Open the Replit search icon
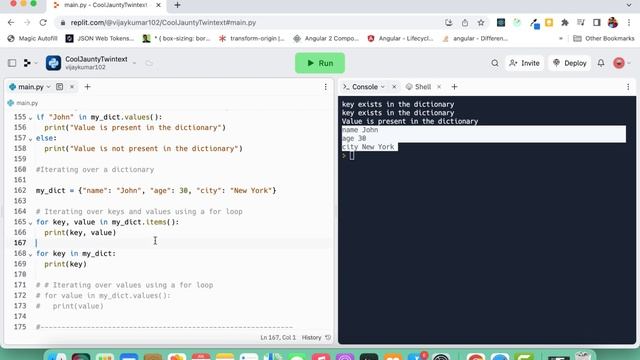640x360 pixels. coord(495,63)
